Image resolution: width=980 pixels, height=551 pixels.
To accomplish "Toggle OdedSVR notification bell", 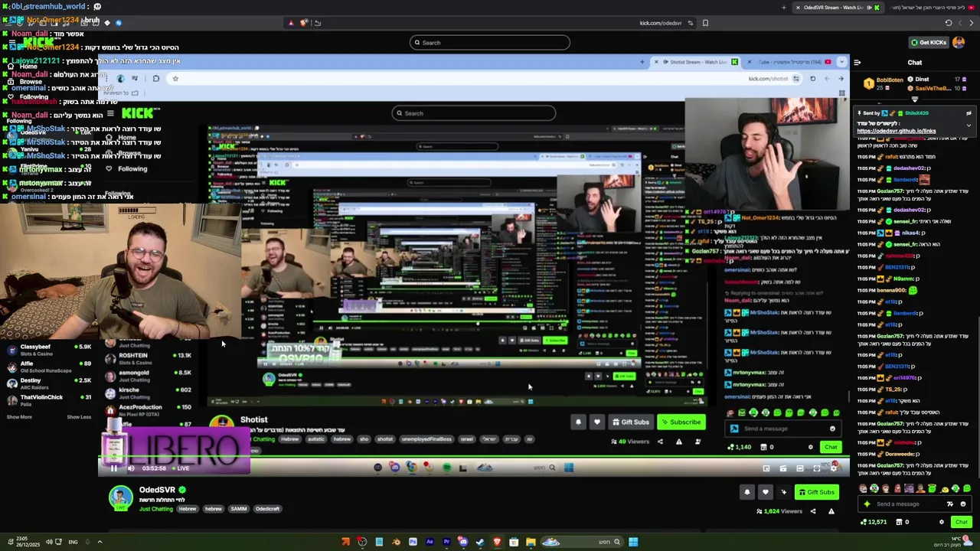I will pyautogui.click(x=747, y=492).
